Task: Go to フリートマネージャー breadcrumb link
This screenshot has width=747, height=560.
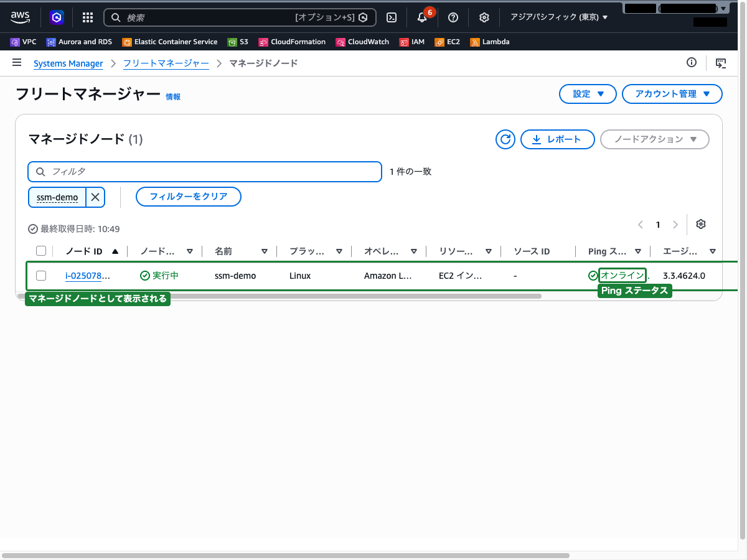Action: pos(166,63)
